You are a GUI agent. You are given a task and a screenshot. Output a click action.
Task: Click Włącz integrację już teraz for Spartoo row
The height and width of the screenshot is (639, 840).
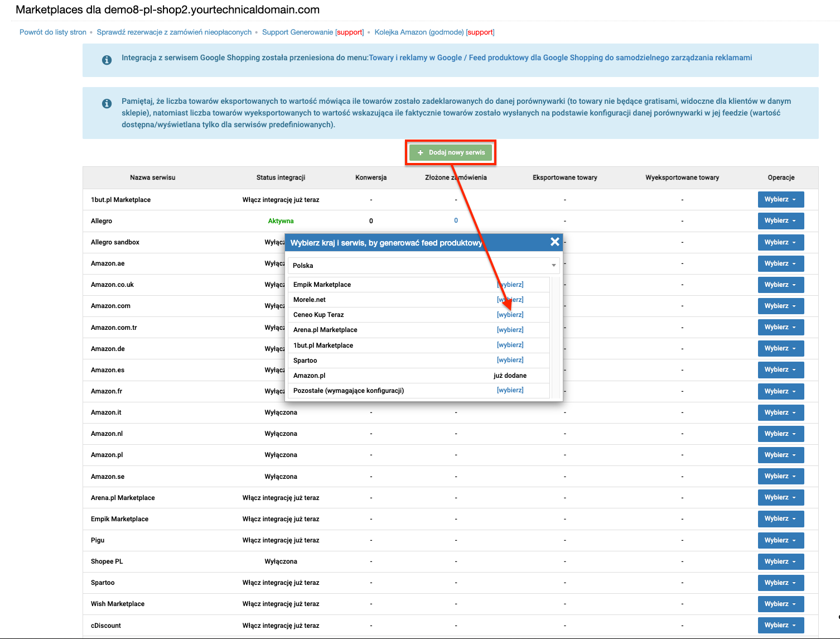tap(281, 583)
